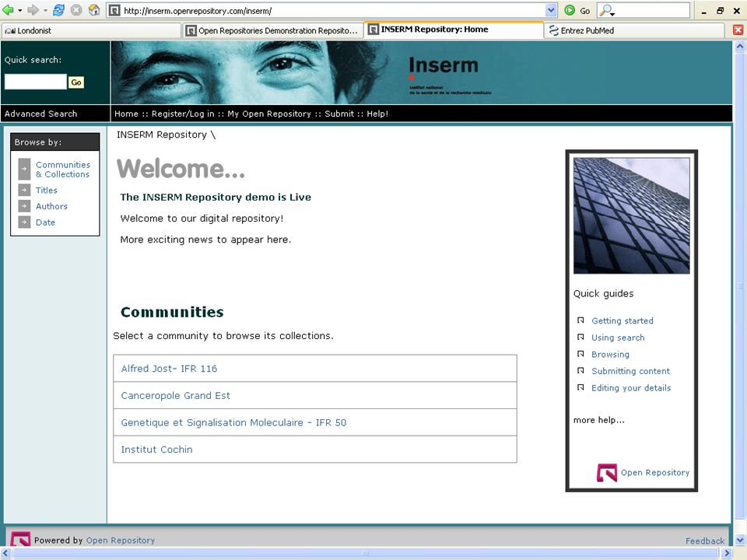The image size is (747, 560).
Task: Open the Browsing quick guide
Action: pos(610,355)
